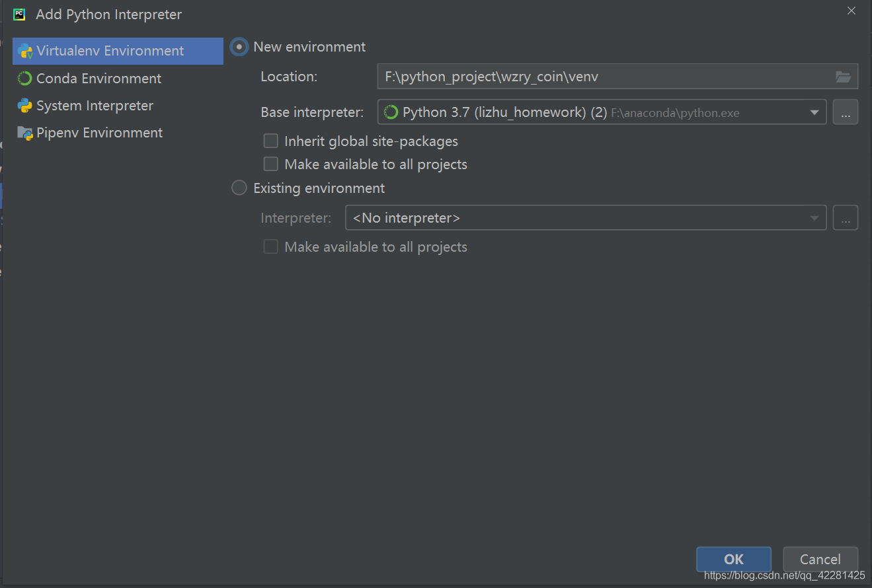The width and height of the screenshot is (872, 588).
Task: Open the No interpreter dropdown
Action: click(586, 218)
